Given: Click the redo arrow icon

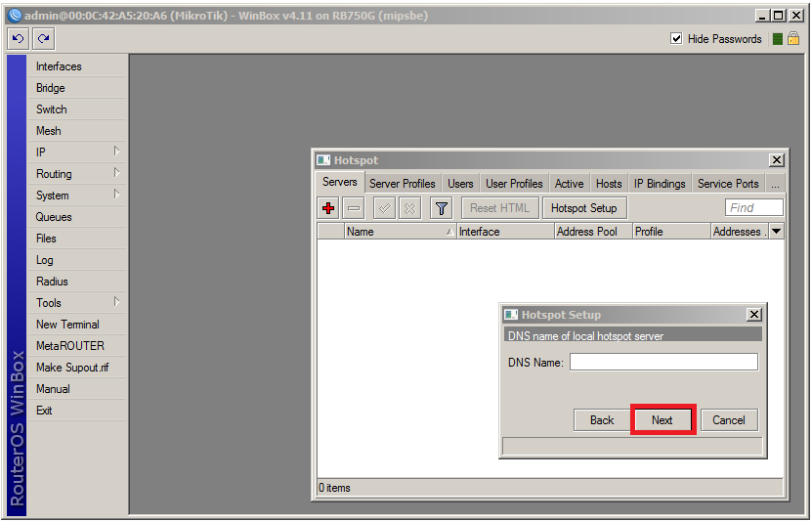Looking at the screenshot, I should pyautogui.click(x=43, y=39).
